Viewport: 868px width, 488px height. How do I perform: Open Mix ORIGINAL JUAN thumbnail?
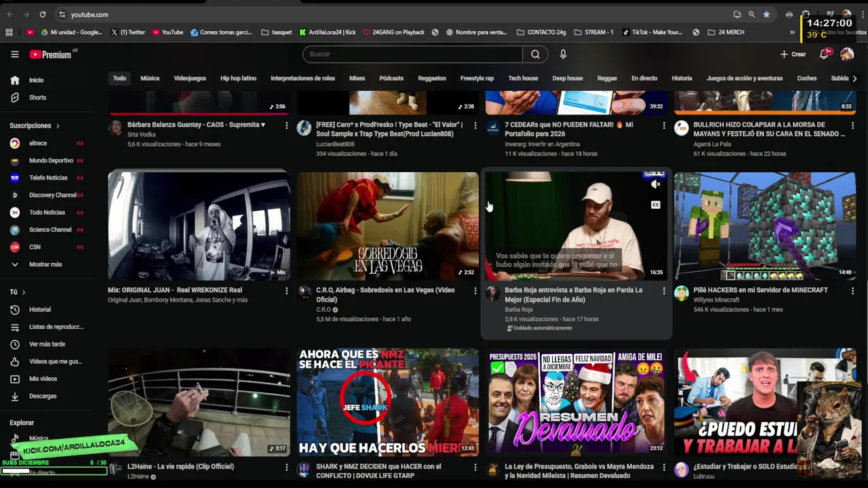199,226
